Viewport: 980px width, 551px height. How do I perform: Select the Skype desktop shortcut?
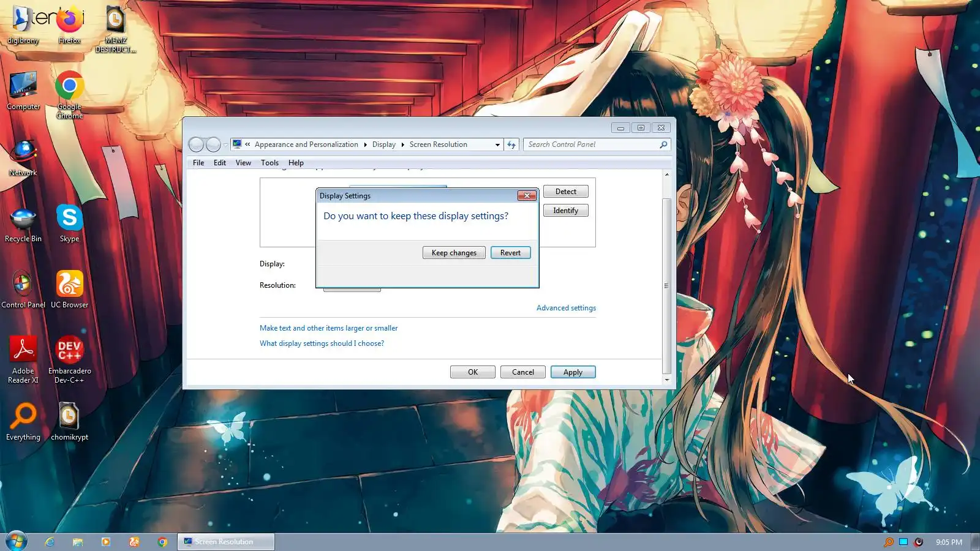tap(69, 224)
